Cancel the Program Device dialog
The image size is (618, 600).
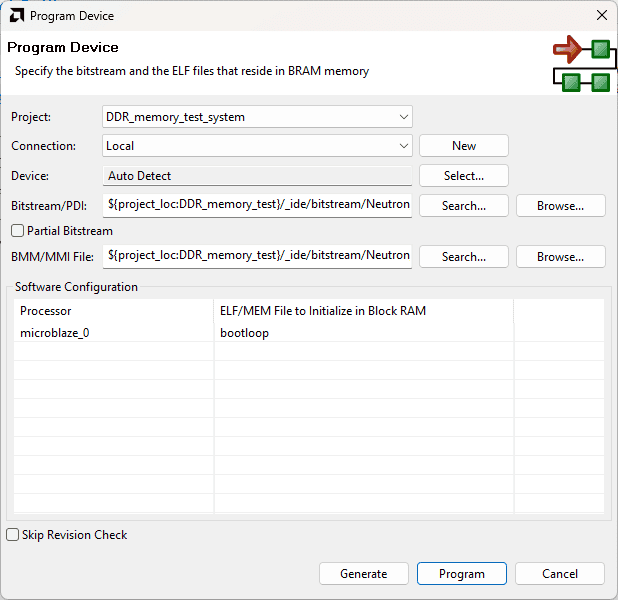560,574
